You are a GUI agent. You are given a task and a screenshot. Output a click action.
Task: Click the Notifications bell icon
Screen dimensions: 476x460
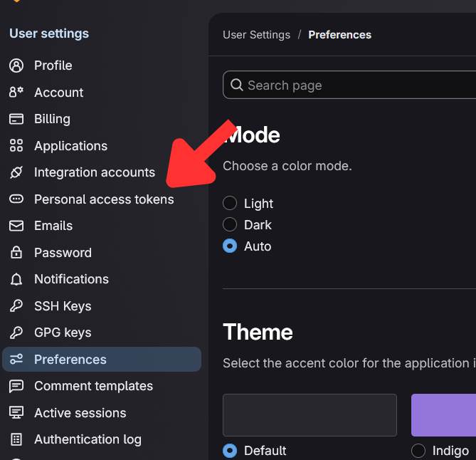16,279
